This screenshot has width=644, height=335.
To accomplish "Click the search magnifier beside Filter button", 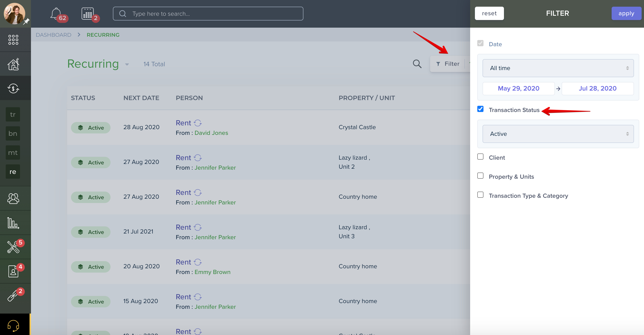I will [x=417, y=64].
